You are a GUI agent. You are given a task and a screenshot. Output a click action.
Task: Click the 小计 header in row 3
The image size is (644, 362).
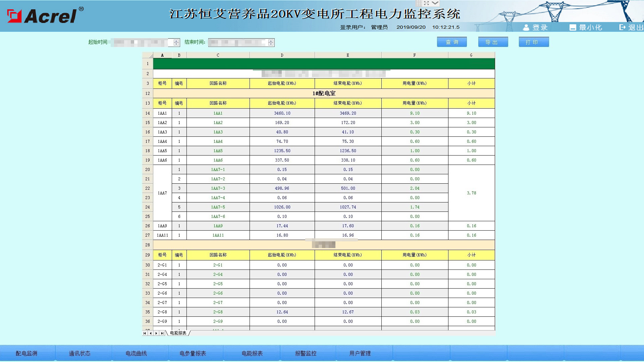(x=471, y=83)
